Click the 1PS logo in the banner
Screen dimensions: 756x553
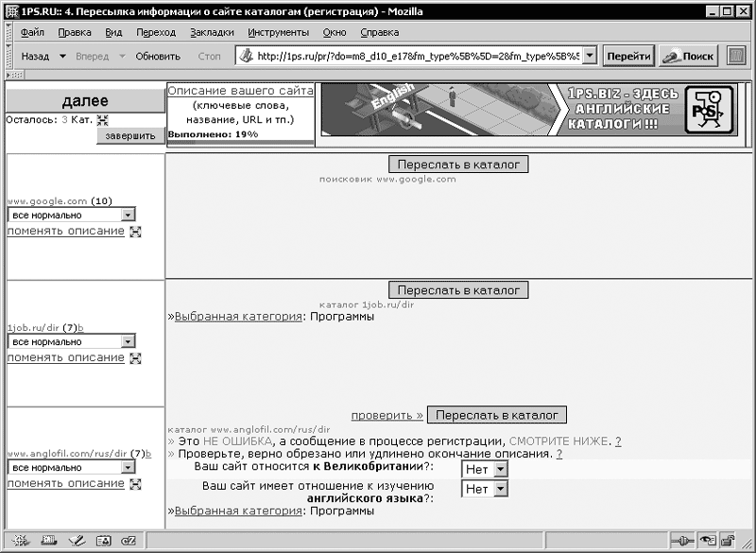708,110
